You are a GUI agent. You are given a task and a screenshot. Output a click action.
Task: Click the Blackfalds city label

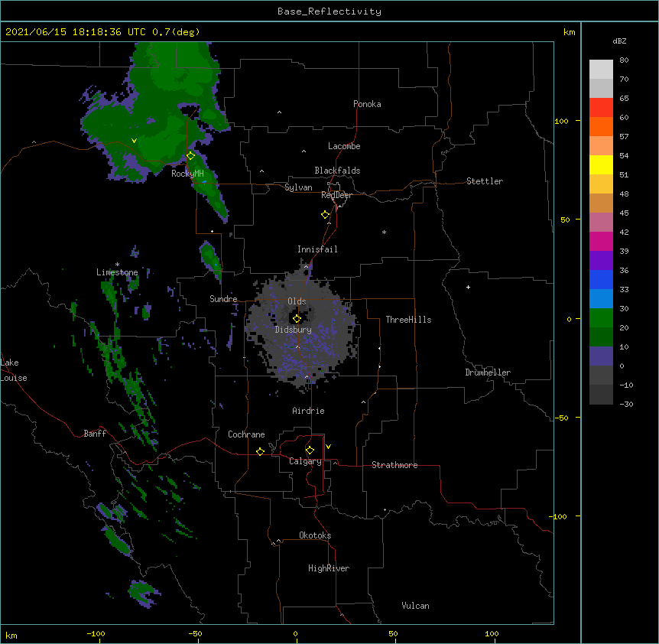point(337,171)
